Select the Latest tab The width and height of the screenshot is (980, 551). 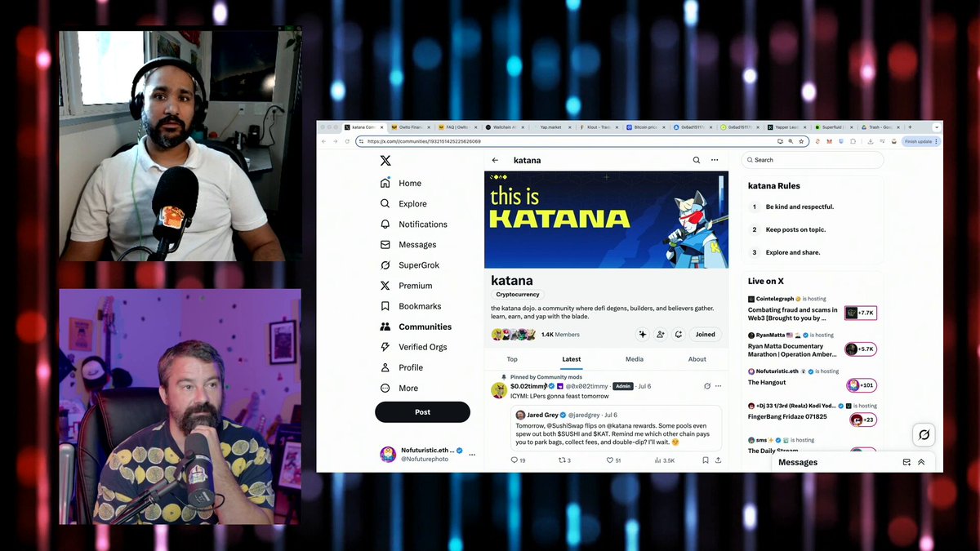[x=572, y=359]
